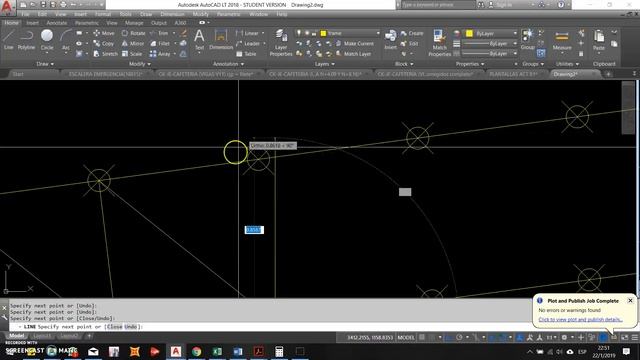Expand the Utilities panel

tap(567, 64)
